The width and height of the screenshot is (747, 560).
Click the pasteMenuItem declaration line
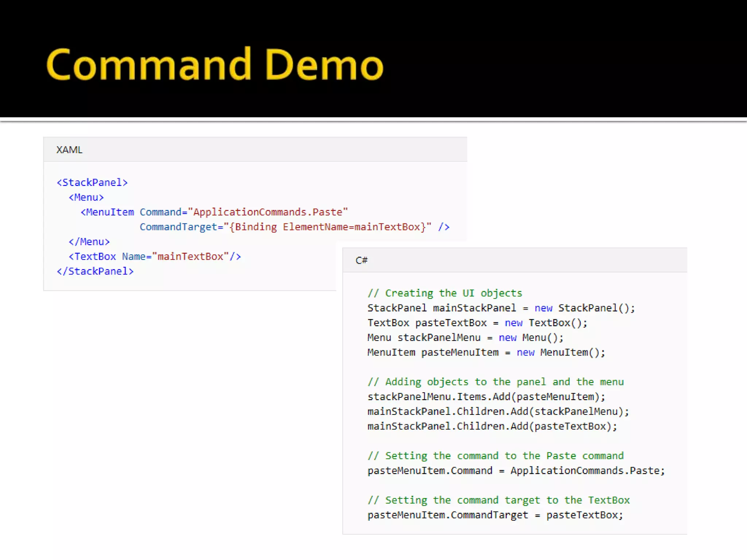click(x=486, y=353)
